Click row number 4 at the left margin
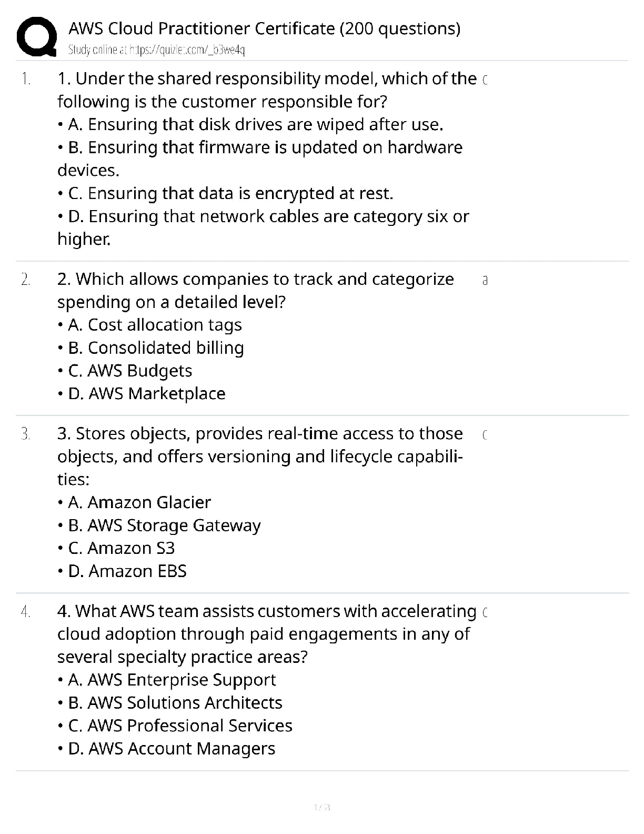 point(26,612)
